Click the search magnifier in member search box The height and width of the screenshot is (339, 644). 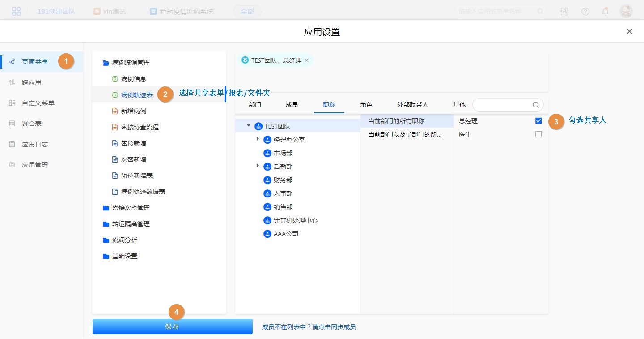pos(536,105)
